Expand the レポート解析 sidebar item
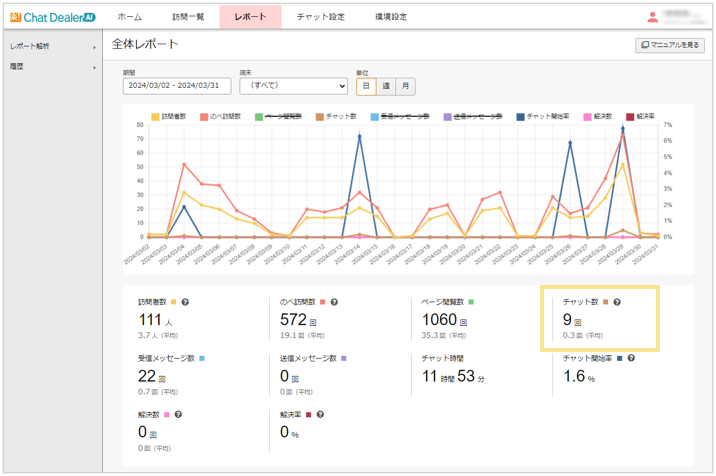The image size is (716, 476). click(50, 47)
